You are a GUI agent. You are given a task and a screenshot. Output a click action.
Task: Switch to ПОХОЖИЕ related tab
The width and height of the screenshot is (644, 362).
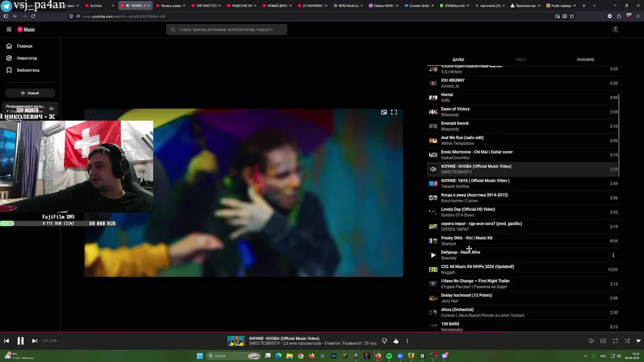click(585, 60)
